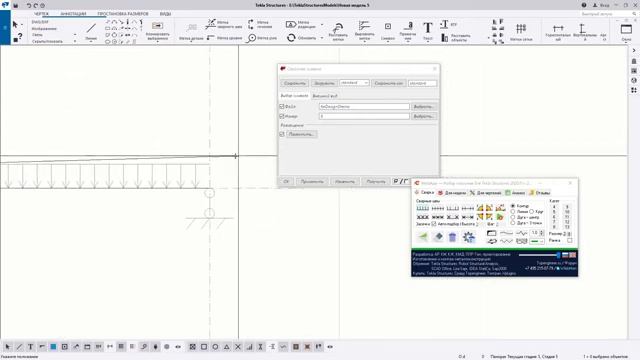Click Select button next to File field
This screenshot has height=360, width=640.
pyautogui.click(x=424, y=107)
